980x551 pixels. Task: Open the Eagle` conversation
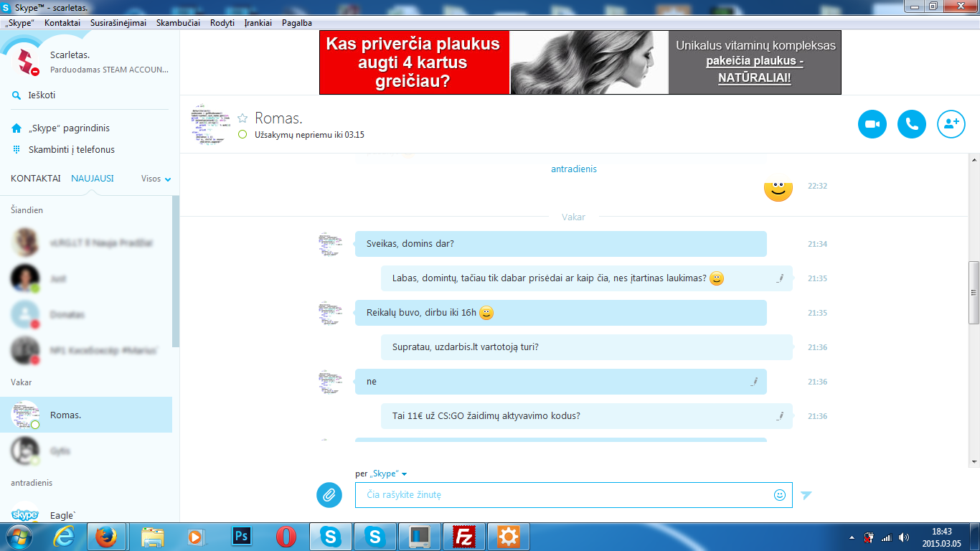click(86, 514)
